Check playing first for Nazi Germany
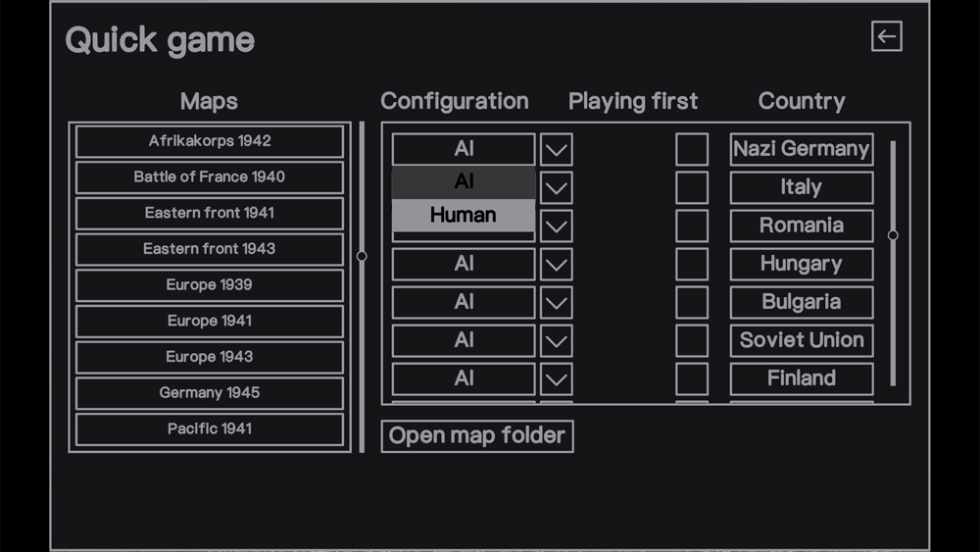 [692, 149]
